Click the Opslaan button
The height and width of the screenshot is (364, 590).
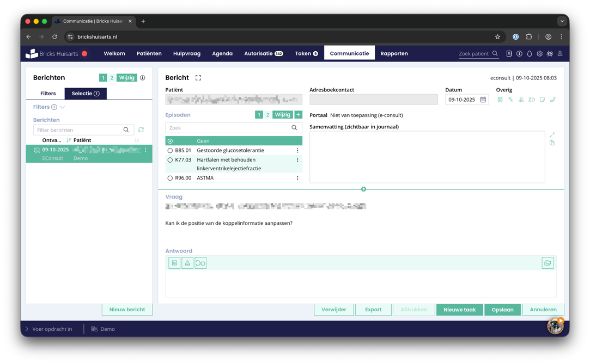tap(502, 310)
